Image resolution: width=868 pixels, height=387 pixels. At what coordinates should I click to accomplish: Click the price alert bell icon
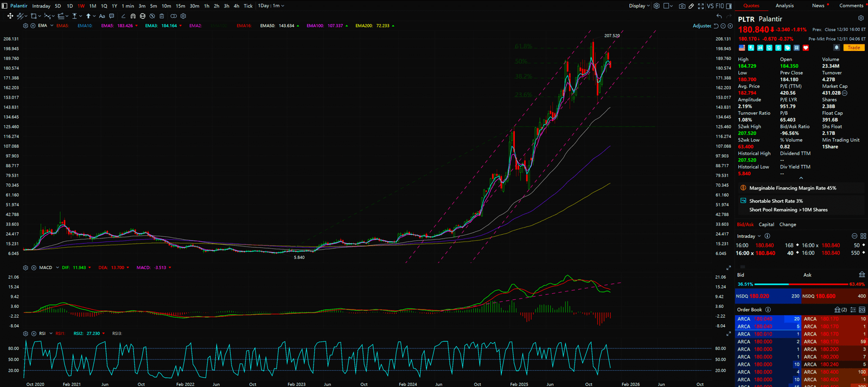837,48
